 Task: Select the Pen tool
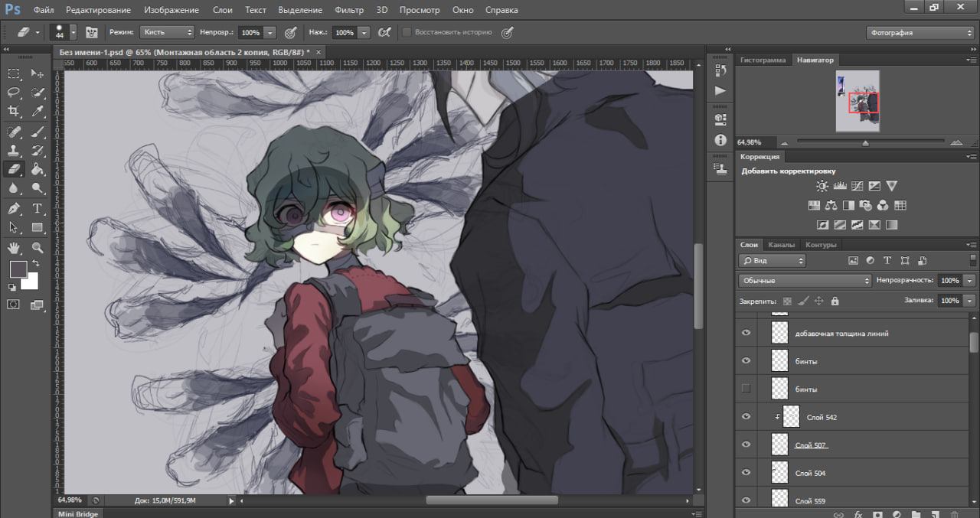point(14,209)
